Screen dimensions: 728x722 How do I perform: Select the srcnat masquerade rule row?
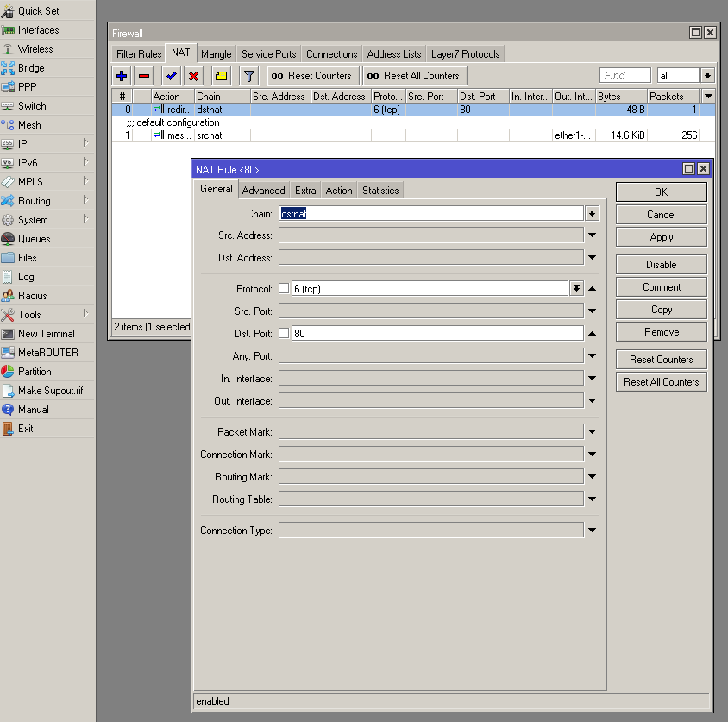point(413,135)
